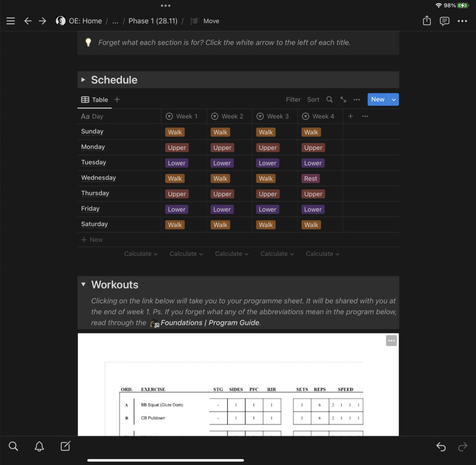This screenshot has width=476, height=465.
Task: Search within the Schedule table
Action: 329,99
